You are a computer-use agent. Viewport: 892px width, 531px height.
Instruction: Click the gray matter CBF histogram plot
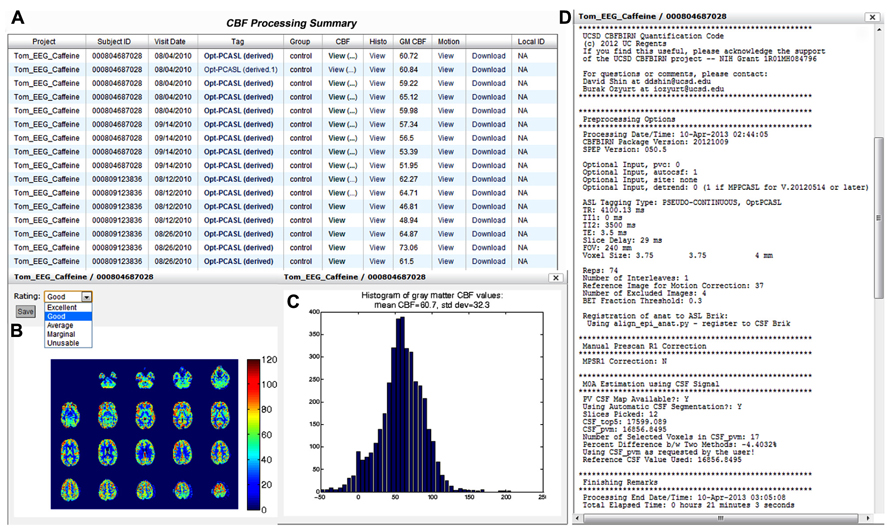(x=433, y=402)
